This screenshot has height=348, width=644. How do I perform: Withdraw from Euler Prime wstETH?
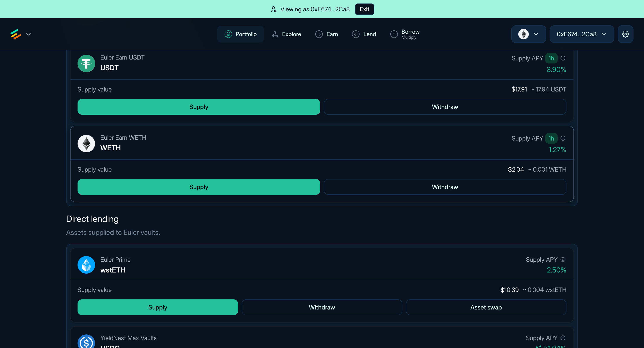click(x=322, y=308)
